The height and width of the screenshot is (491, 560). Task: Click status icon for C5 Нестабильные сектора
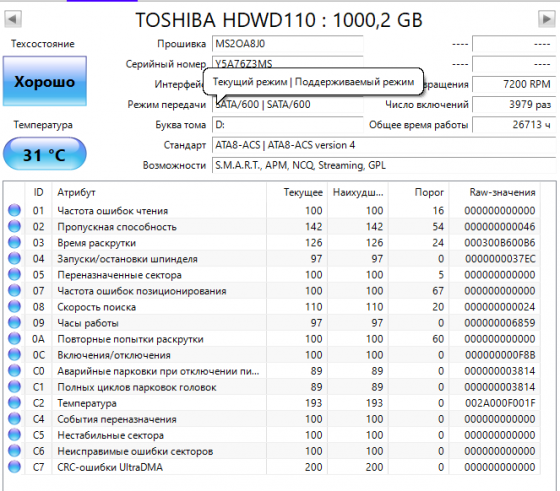pyautogui.click(x=14, y=435)
